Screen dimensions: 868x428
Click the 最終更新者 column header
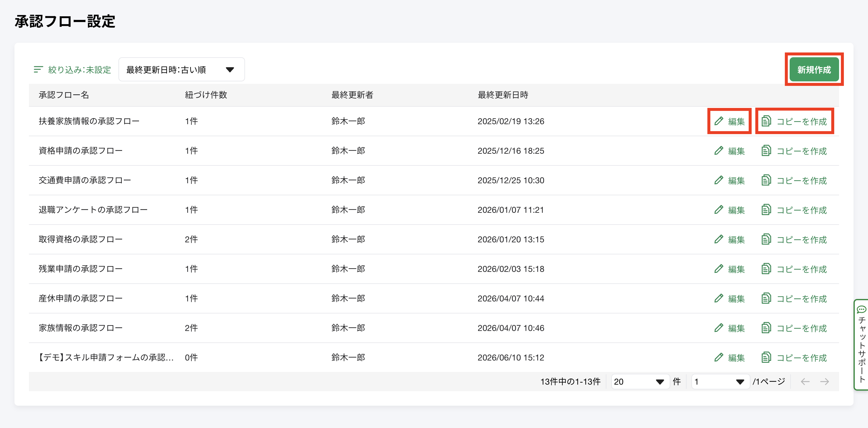[x=352, y=95]
